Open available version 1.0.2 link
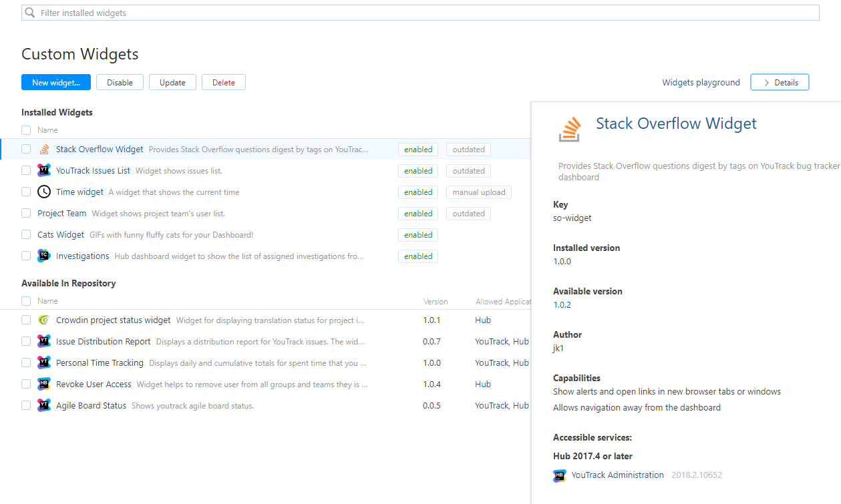 tap(562, 305)
